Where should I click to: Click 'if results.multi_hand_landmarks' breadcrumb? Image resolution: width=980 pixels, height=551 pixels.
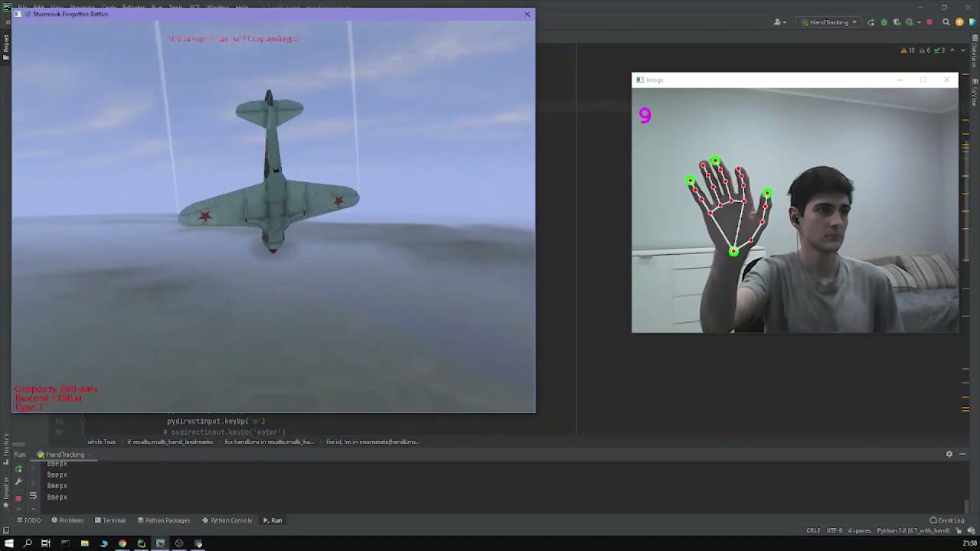coord(170,442)
